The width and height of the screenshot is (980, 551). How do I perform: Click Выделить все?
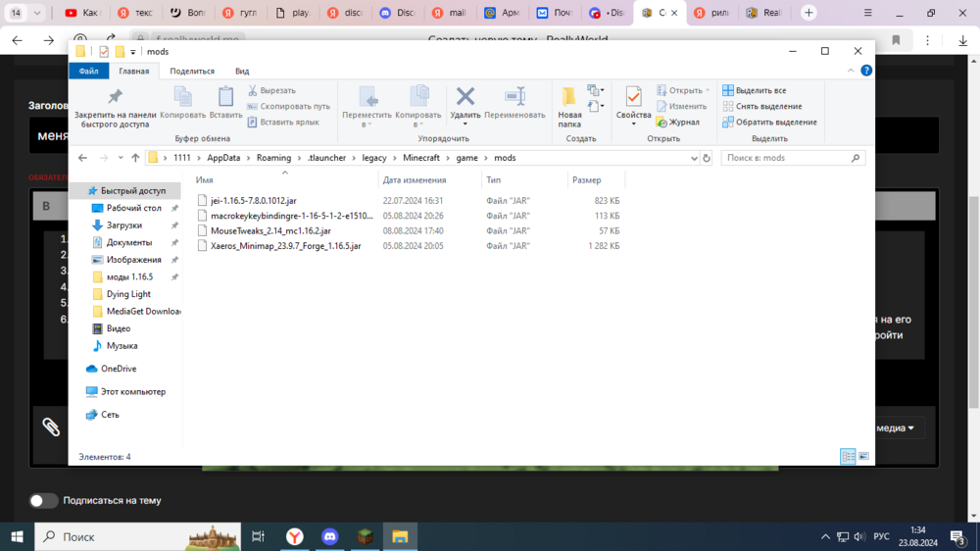755,90
